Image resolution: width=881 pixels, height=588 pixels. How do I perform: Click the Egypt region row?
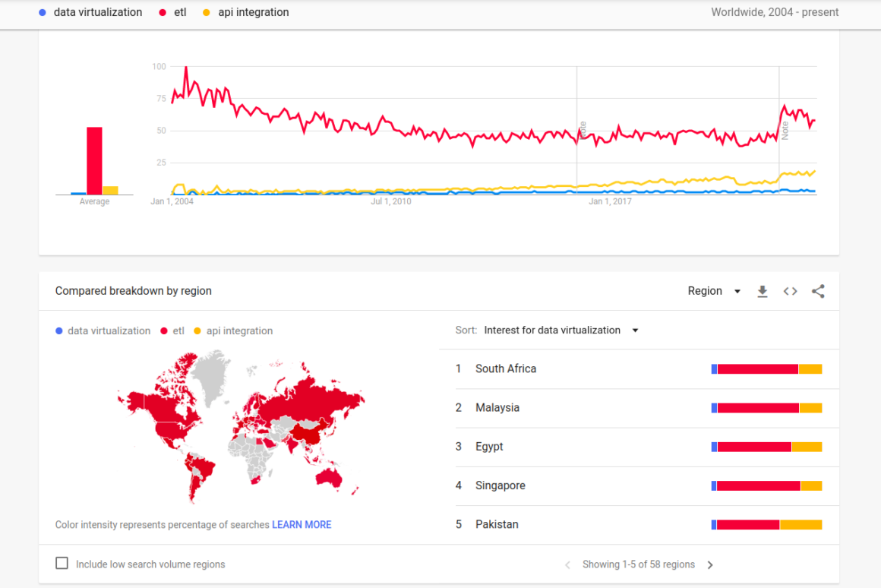489,447
